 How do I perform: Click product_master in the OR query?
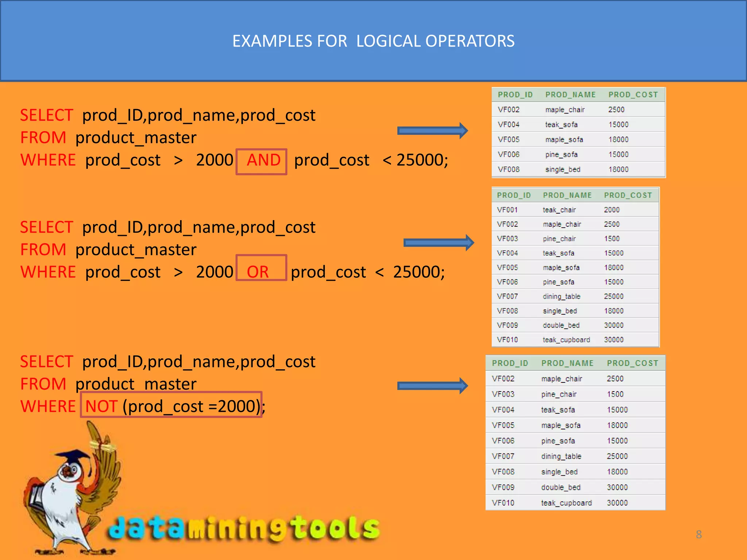pos(136,250)
